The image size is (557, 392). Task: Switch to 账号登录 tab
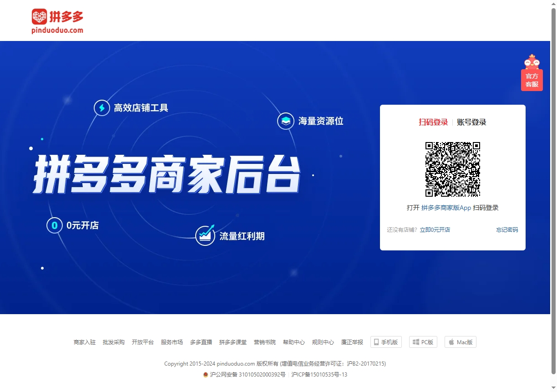(x=471, y=122)
